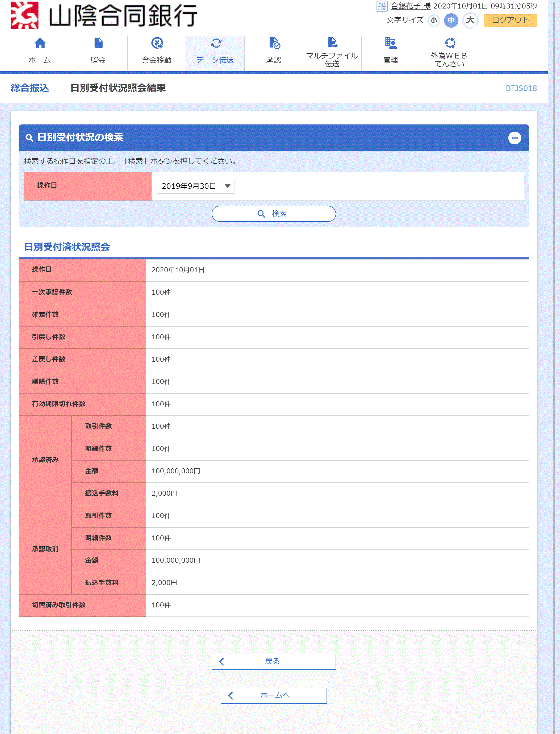Set font size to large 大

(x=470, y=20)
